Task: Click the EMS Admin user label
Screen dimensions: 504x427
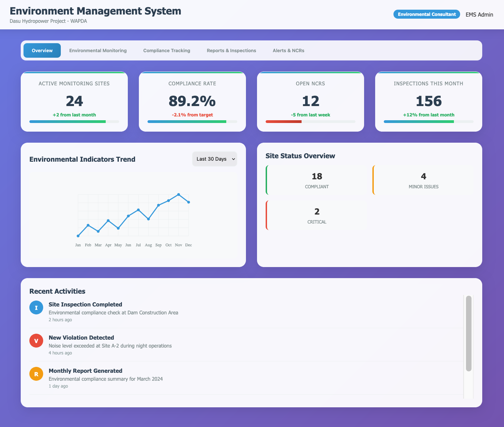Action: (x=479, y=15)
